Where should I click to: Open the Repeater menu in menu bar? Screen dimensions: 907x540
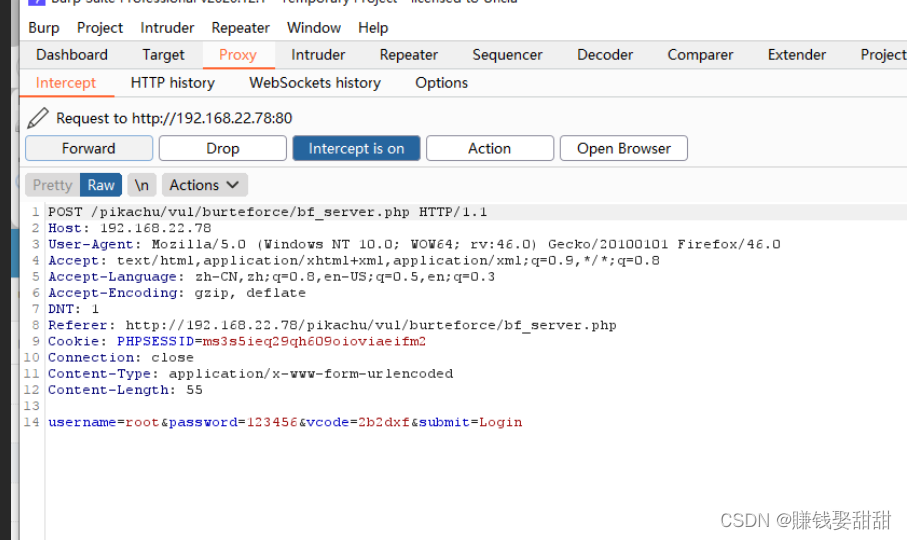coord(241,28)
